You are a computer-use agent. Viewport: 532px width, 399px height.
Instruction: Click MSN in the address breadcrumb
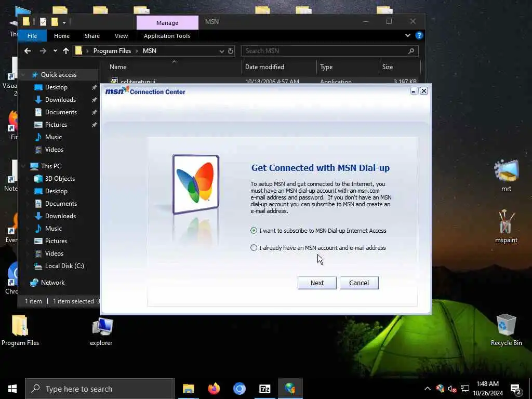coord(150,51)
